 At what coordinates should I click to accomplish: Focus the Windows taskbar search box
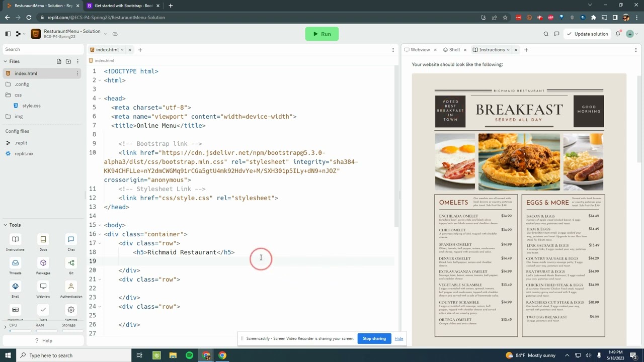[73, 355]
